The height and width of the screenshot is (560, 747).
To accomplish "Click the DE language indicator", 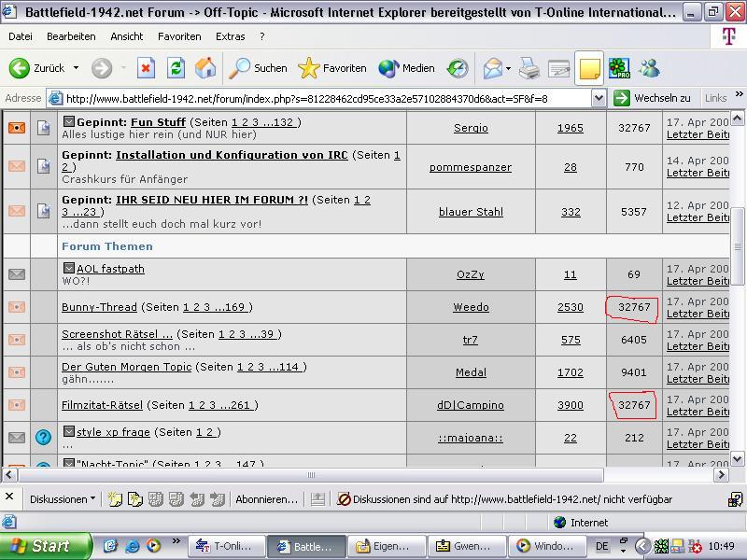I will click(x=601, y=546).
